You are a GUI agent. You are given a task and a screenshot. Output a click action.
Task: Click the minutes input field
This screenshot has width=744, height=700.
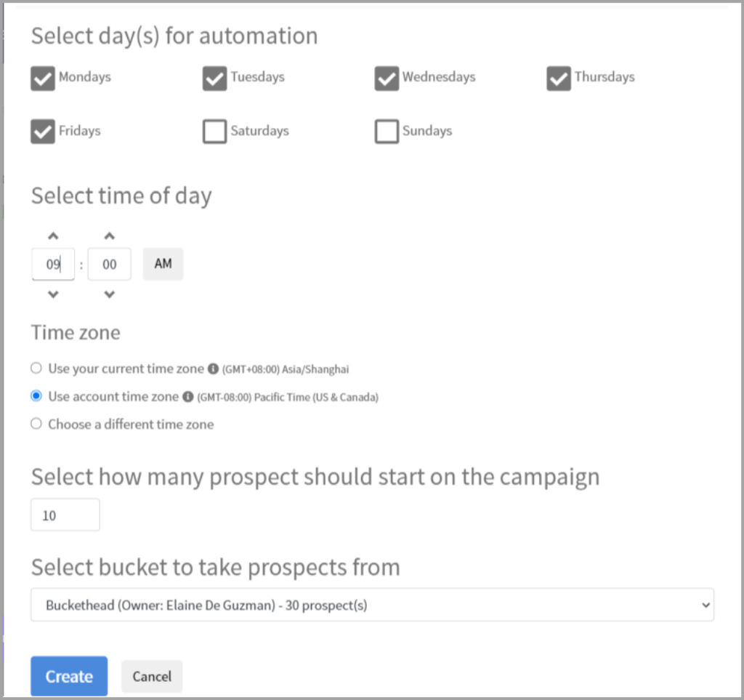tap(109, 265)
